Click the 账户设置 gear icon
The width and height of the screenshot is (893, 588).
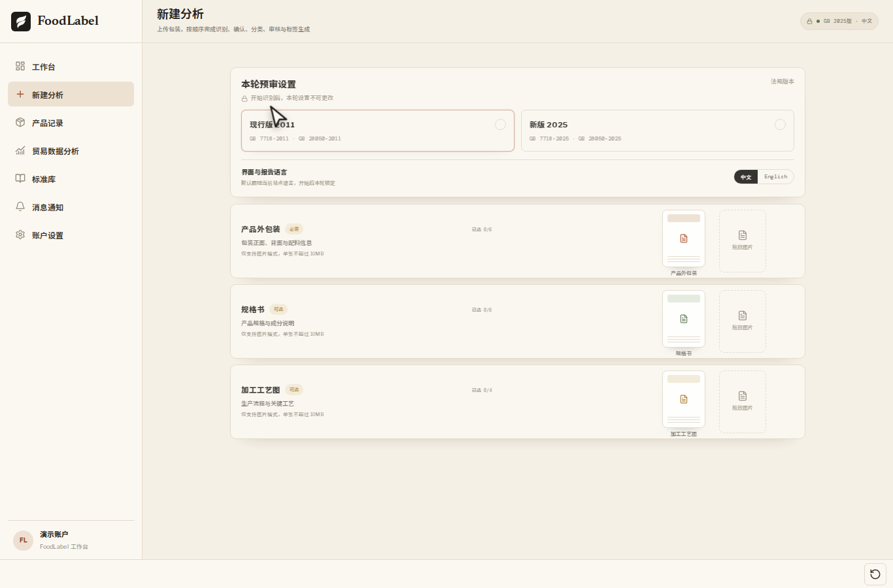click(20, 235)
